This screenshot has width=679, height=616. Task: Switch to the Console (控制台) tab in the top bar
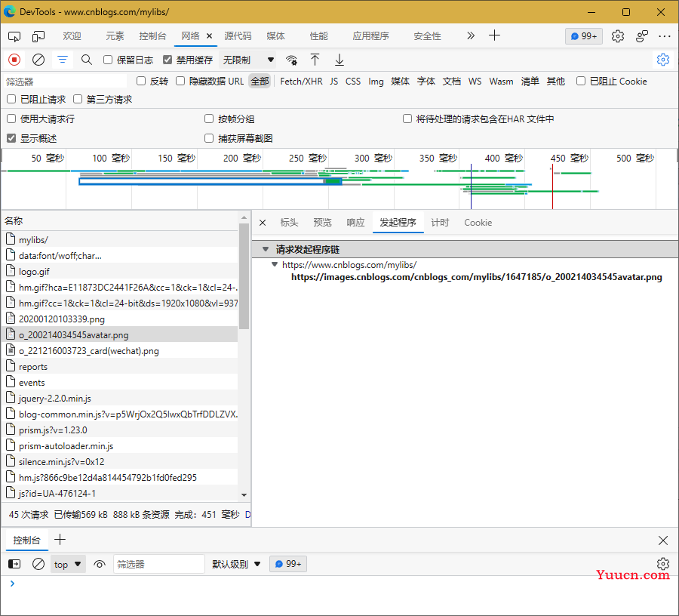[x=152, y=36]
